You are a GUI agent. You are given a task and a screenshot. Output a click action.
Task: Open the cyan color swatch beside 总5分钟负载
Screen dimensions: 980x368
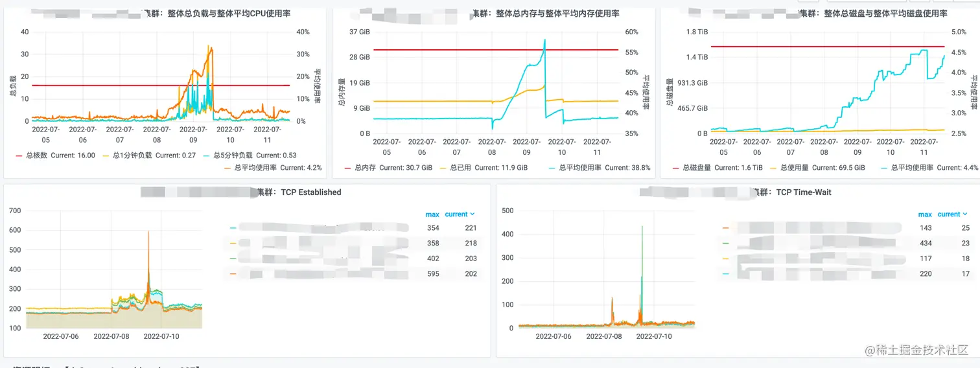tap(207, 155)
